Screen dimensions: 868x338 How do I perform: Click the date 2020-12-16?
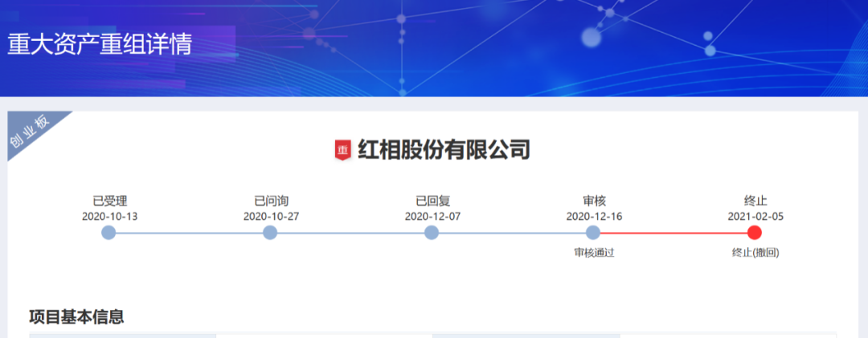pos(594,217)
